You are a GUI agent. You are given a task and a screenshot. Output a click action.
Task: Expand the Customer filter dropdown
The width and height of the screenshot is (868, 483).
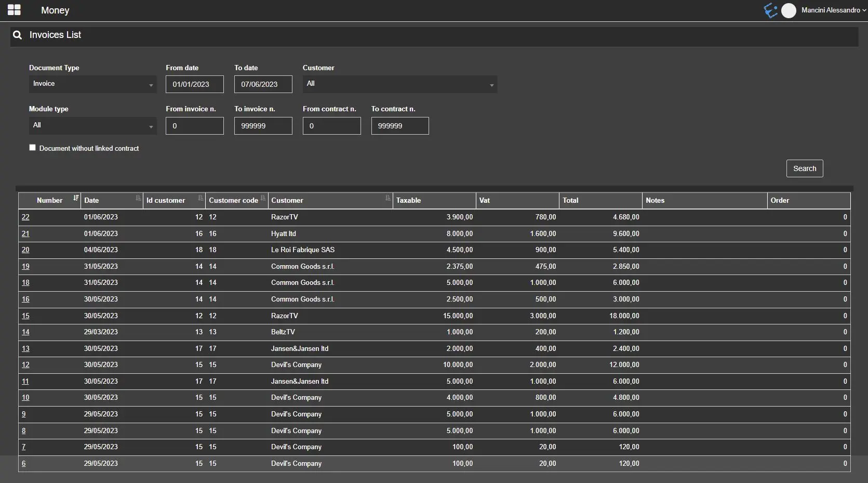tap(399, 84)
